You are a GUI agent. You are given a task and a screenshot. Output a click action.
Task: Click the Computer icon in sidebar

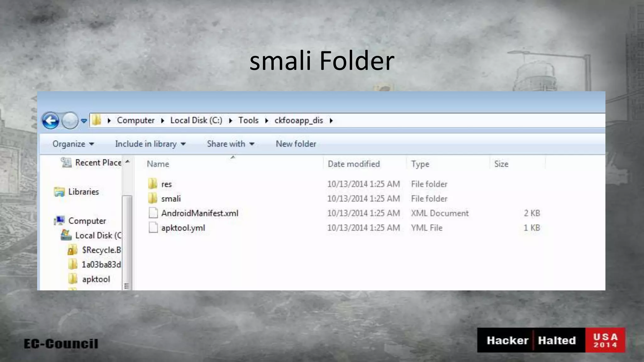click(59, 221)
